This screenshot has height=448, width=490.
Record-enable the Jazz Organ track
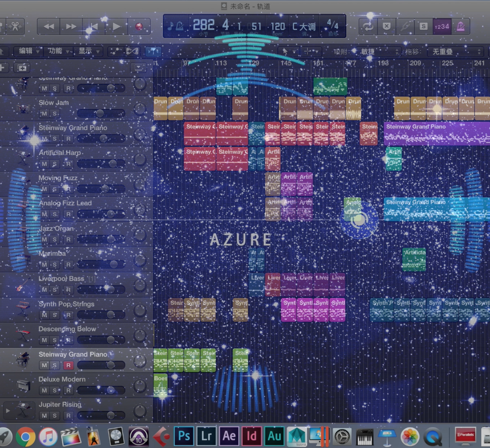68,240
